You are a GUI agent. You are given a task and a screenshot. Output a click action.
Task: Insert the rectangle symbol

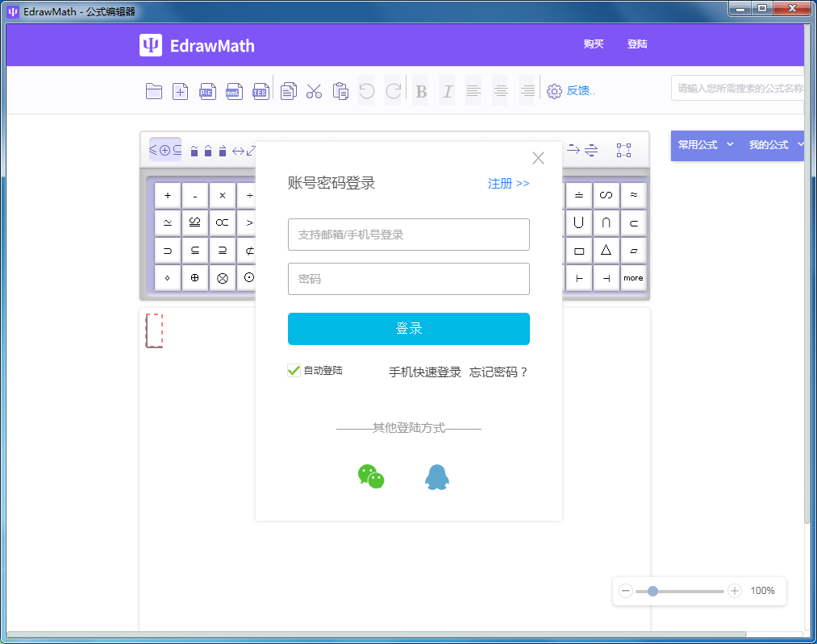(578, 250)
